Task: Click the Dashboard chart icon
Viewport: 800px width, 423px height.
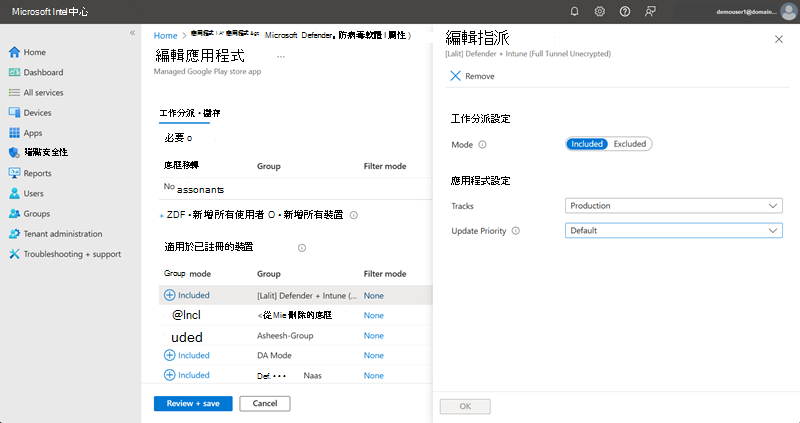Action: (x=14, y=72)
